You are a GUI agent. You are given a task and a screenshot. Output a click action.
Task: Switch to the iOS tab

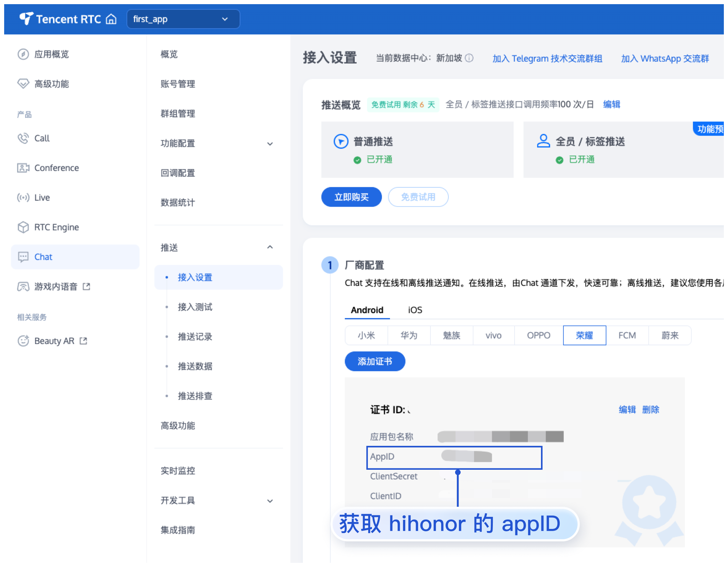tap(415, 310)
